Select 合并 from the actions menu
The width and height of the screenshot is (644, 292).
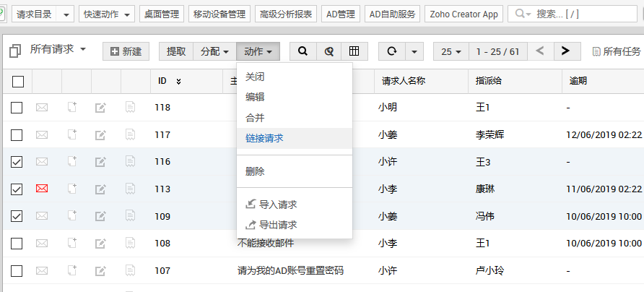click(255, 117)
